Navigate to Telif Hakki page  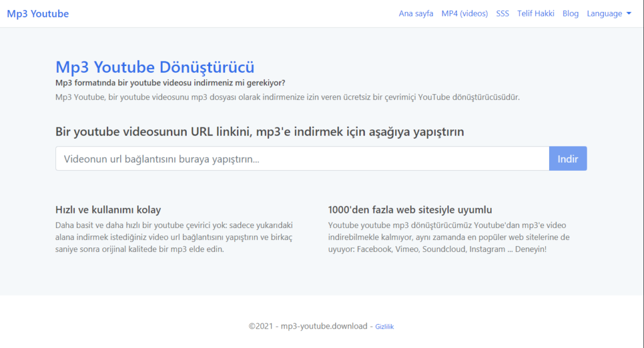click(535, 14)
